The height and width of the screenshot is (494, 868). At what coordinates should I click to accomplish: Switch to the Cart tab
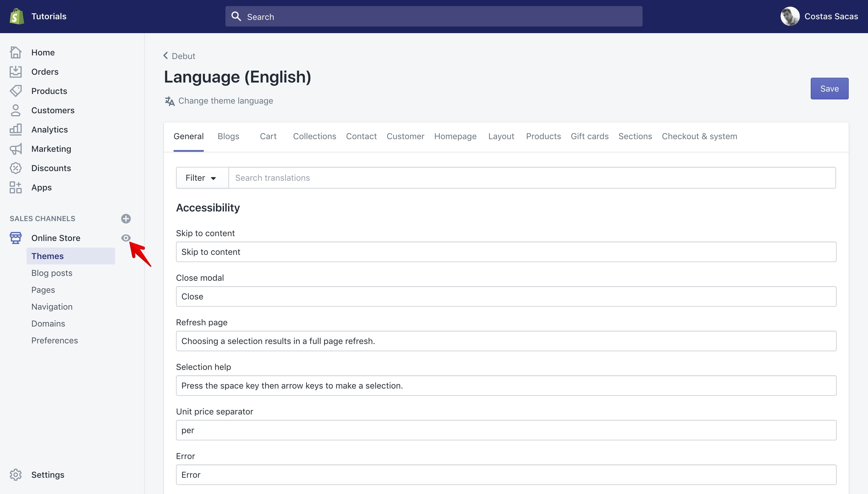268,136
